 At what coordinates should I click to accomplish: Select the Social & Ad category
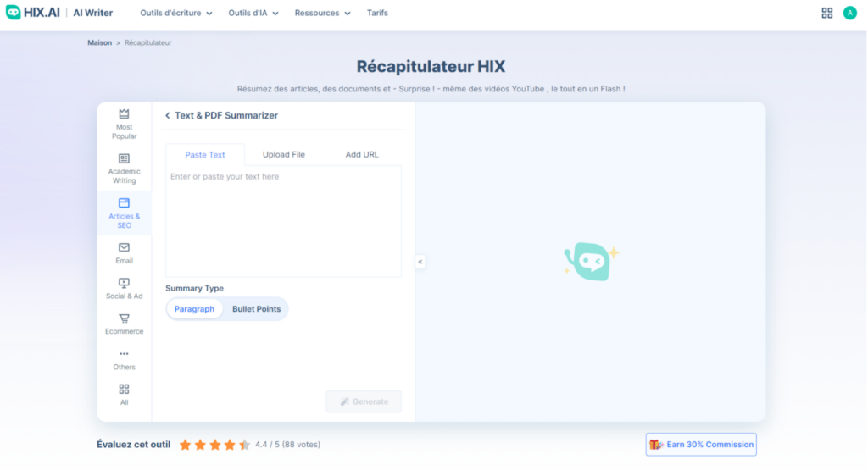tap(124, 289)
